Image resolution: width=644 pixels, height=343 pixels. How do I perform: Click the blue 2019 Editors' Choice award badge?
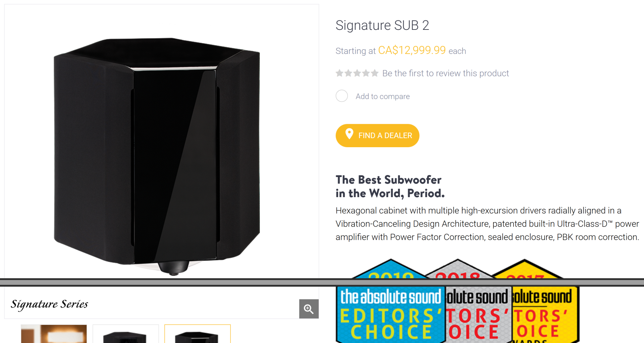click(390, 302)
